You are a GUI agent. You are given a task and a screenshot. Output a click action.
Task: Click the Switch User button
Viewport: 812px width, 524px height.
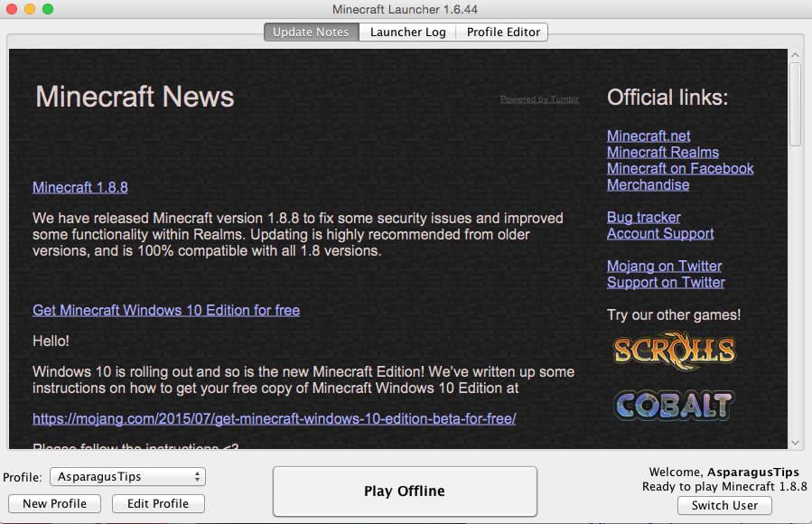click(724, 505)
